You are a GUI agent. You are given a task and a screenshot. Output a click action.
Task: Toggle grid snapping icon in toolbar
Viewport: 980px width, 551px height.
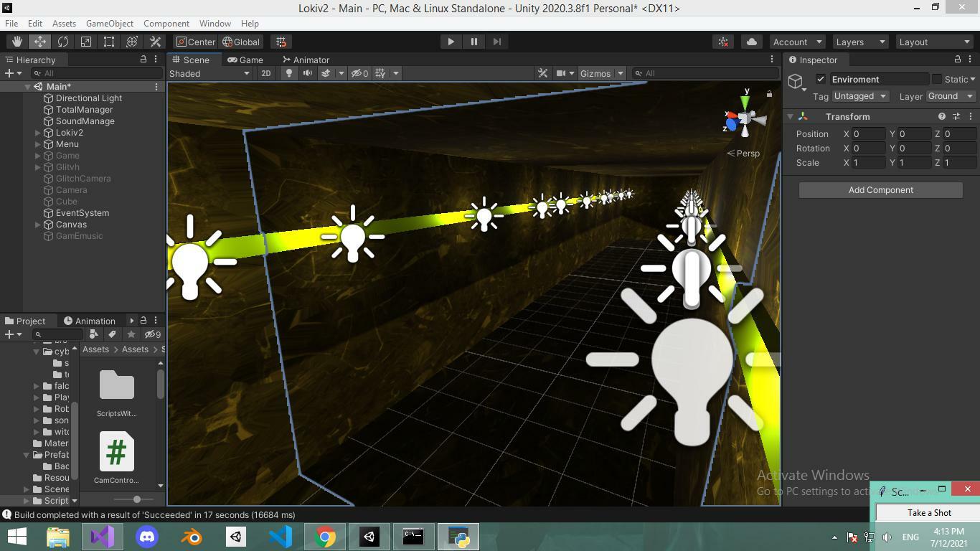click(281, 42)
